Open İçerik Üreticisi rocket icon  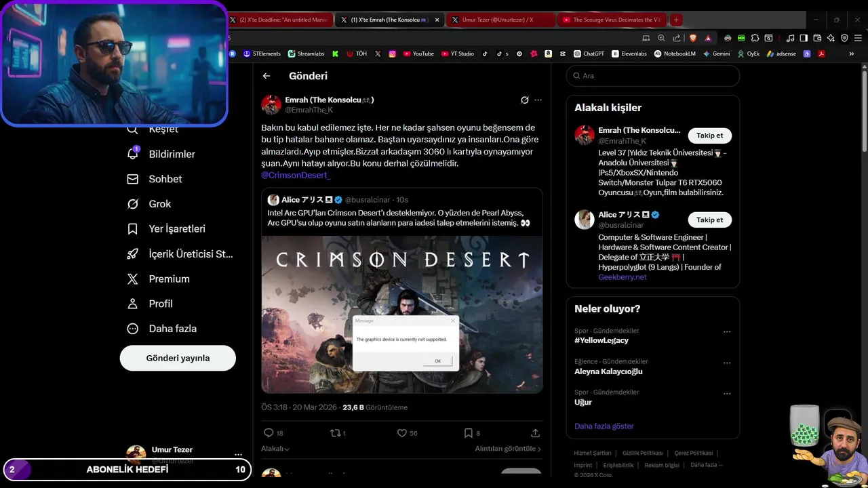click(133, 254)
